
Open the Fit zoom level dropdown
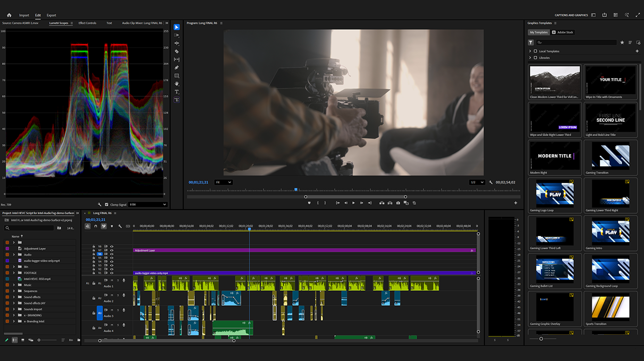(x=223, y=182)
